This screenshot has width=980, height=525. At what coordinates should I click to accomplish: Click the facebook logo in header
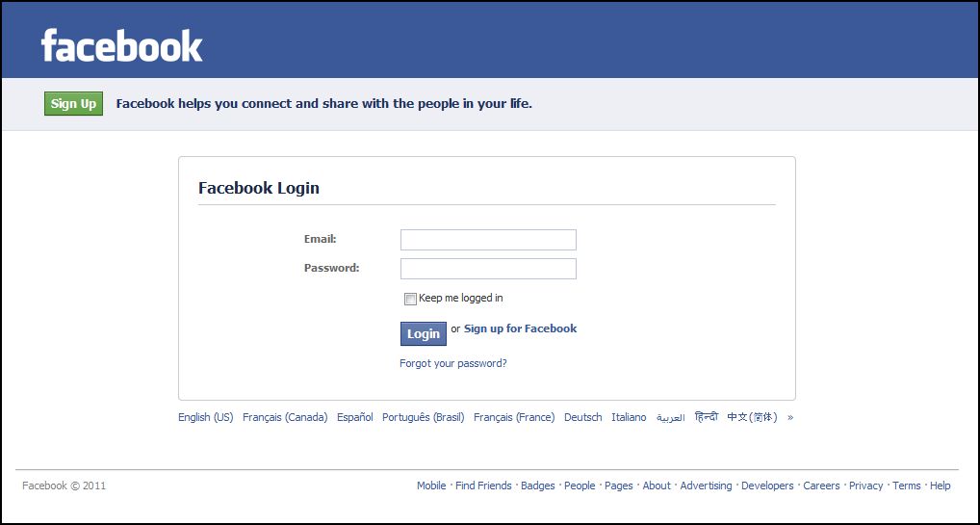(x=122, y=45)
